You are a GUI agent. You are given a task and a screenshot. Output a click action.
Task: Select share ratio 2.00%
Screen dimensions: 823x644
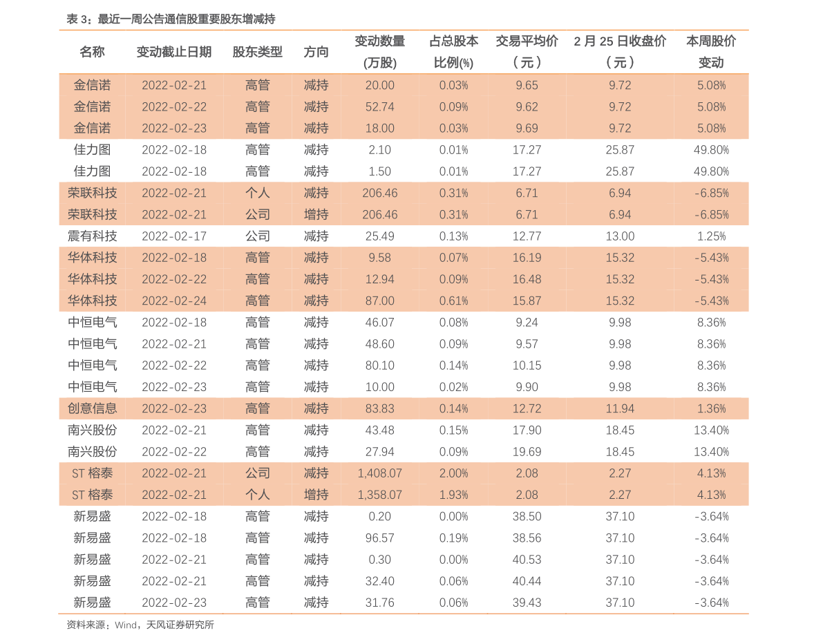tap(453, 473)
